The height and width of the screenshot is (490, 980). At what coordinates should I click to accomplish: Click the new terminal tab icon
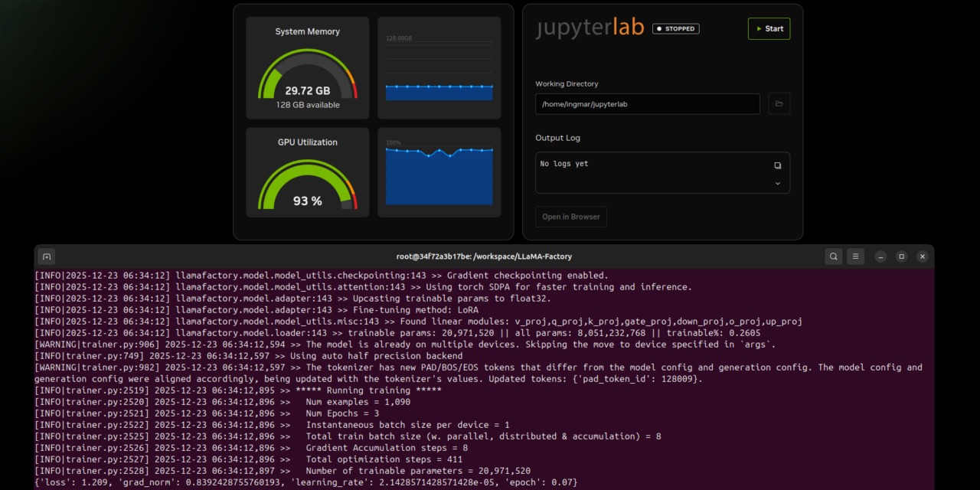(x=46, y=256)
